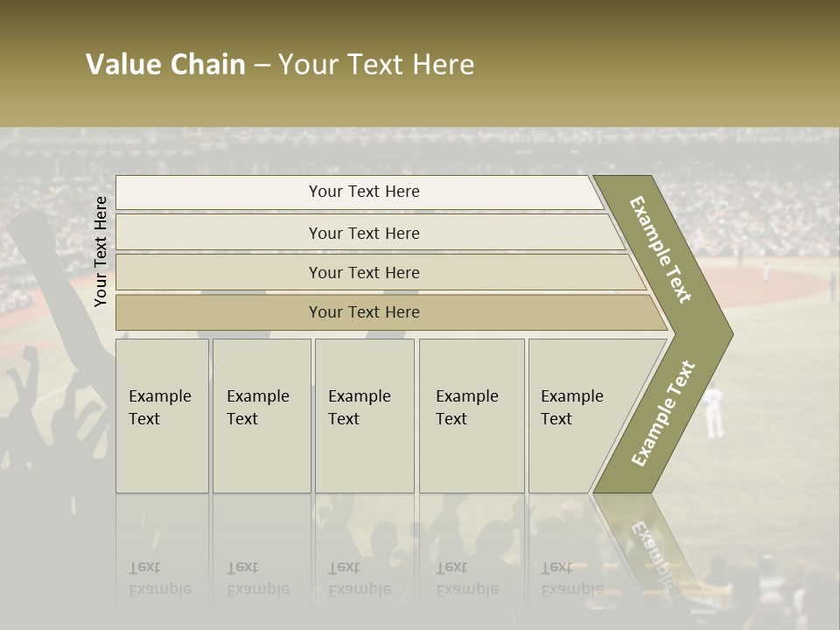Select the fourth "Example Text" box from left

(471, 416)
